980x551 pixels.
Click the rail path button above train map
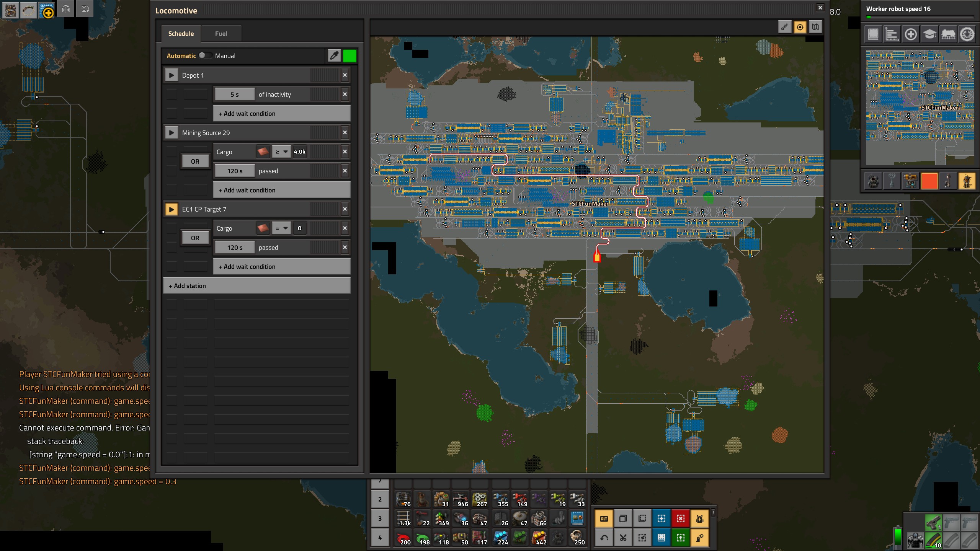click(785, 27)
